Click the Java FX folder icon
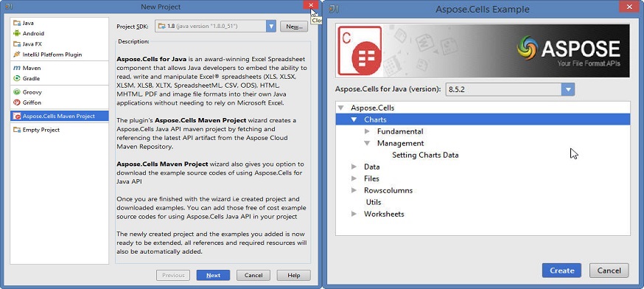This screenshot has height=289, width=644. pyautogui.click(x=17, y=44)
